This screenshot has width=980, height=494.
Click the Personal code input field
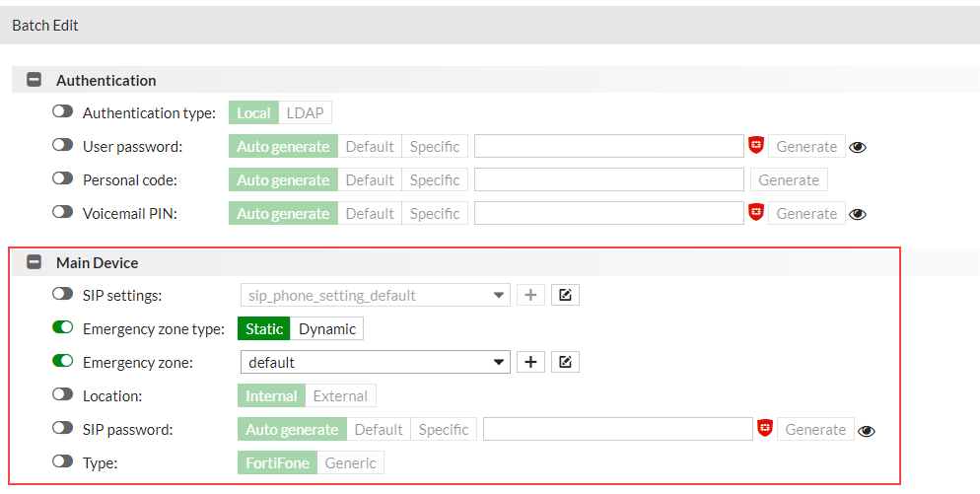(608, 180)
